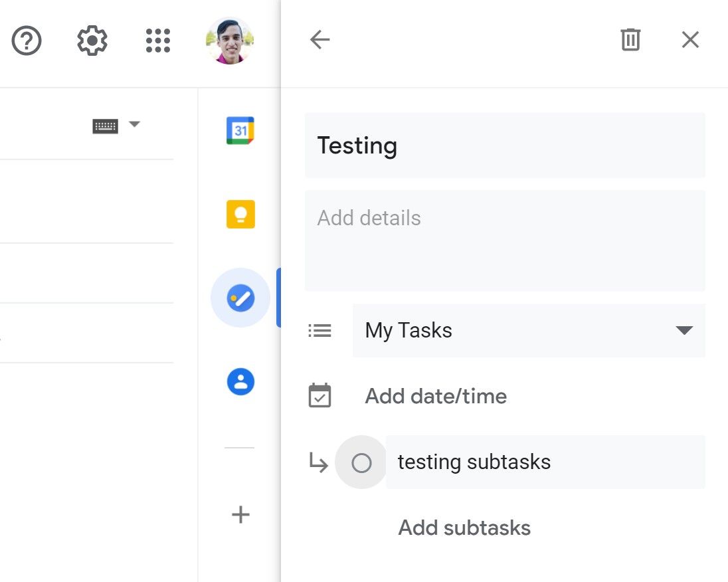This screenshot has width=728, height=582.
Task: Open the Google Calendar side panel
Action: 240,130
